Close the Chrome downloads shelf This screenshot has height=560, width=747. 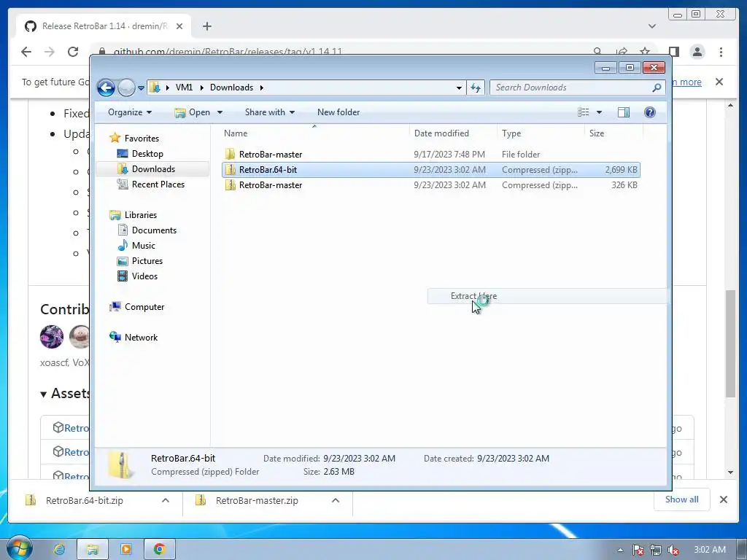723,499
